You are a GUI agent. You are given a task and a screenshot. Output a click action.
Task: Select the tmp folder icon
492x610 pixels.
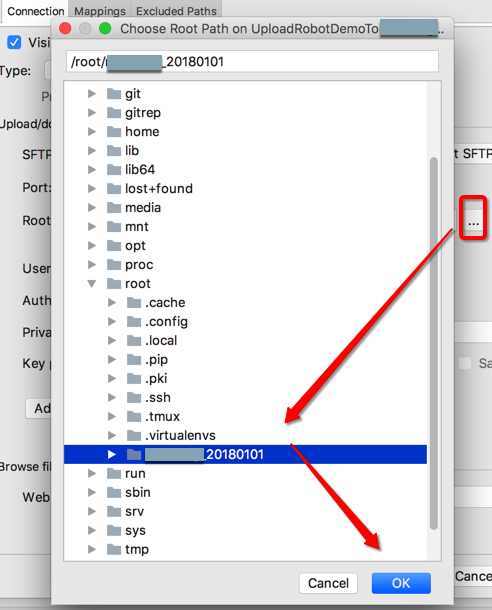tap(114, 549)
